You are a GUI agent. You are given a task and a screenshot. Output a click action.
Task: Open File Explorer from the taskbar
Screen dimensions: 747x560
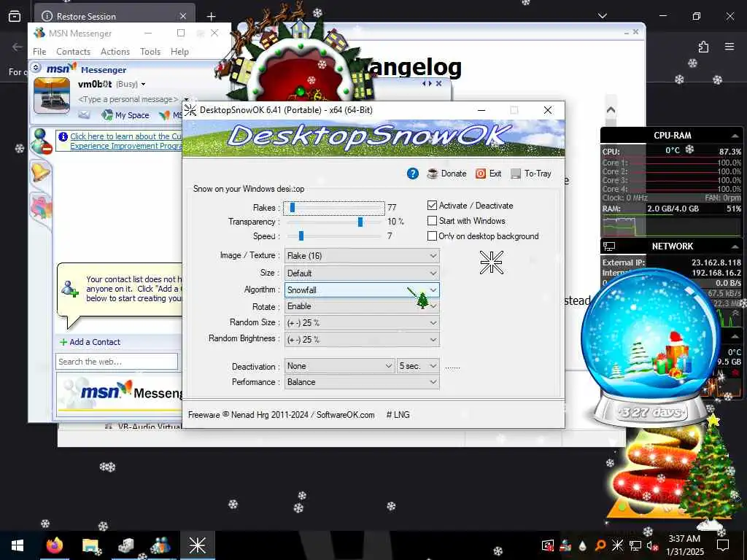pyautogui.click(x=90, y=545)
